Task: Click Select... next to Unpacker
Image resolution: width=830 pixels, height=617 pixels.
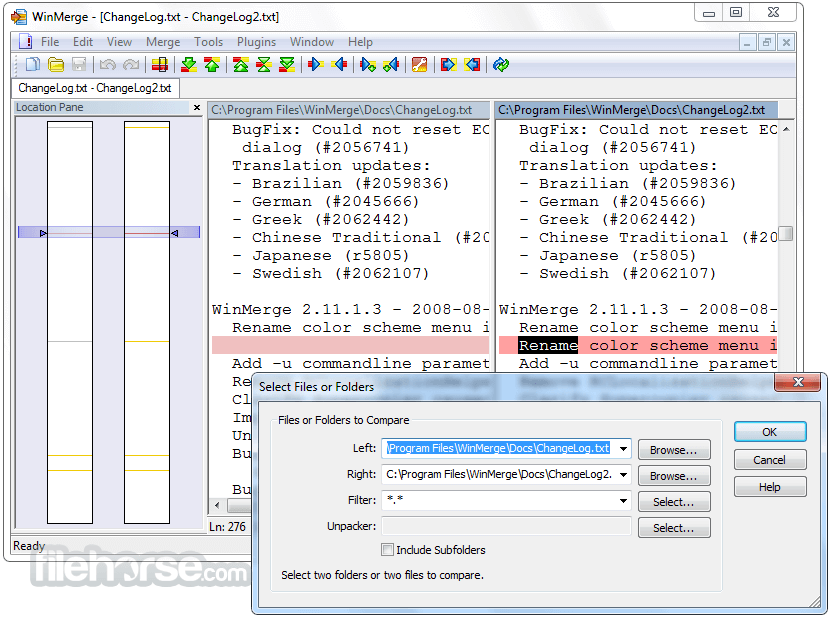Action: (x=674, y=528)
